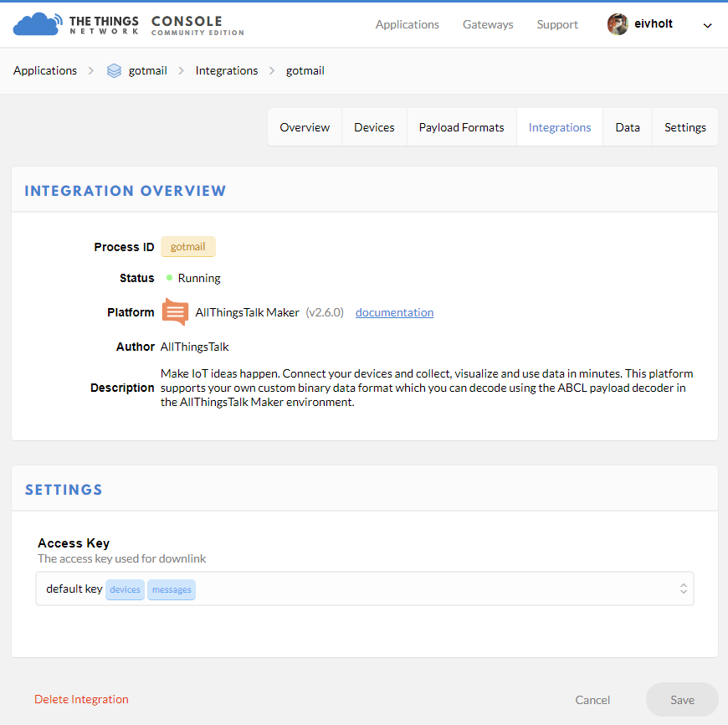Open Support in the top navigation
This screenshot has height=725, width=728.
(557, 24)
